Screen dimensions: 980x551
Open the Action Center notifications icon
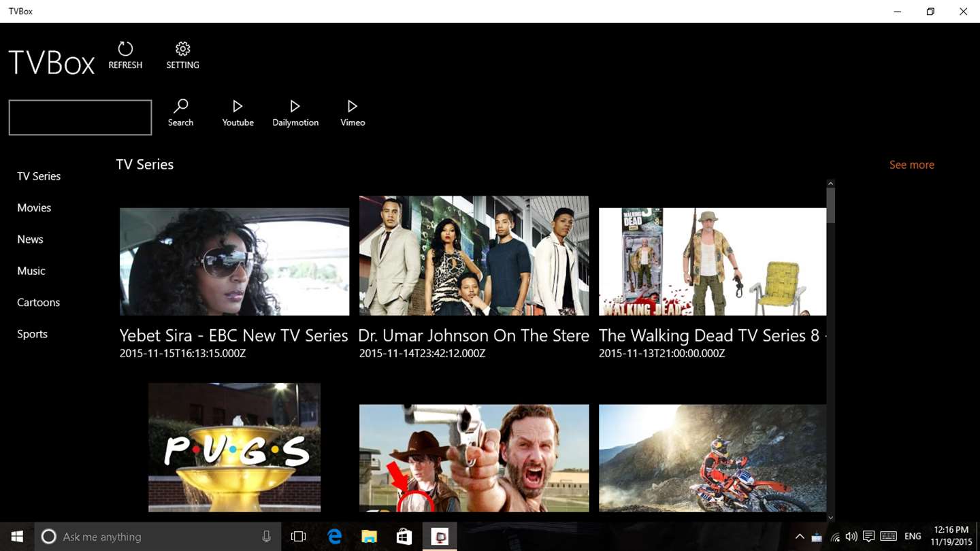868,537
